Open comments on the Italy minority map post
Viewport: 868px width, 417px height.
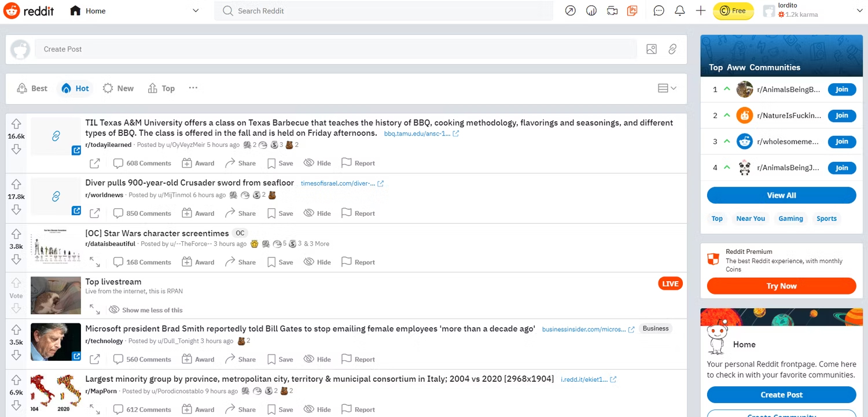(142, 409)
